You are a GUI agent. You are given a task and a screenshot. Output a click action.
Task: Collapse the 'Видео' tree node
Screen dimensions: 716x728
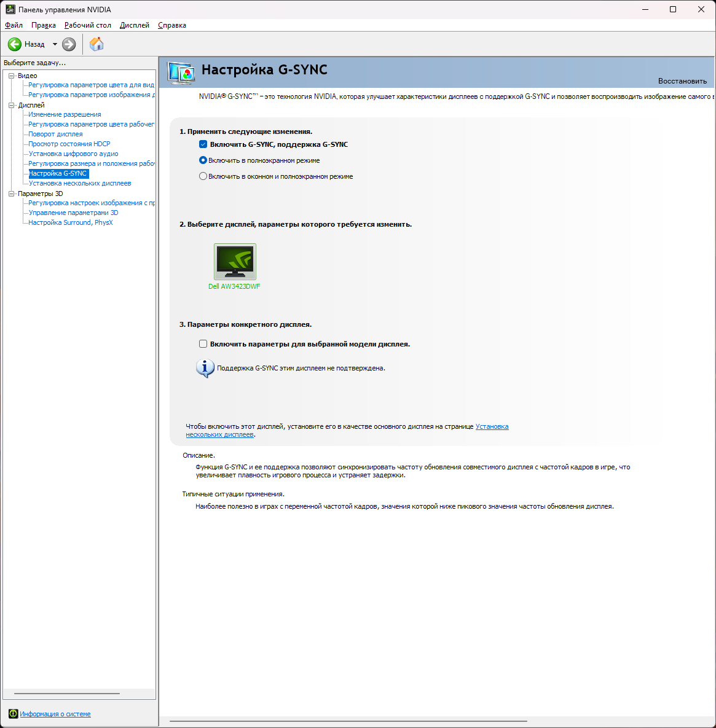click(x=11, y=76)
